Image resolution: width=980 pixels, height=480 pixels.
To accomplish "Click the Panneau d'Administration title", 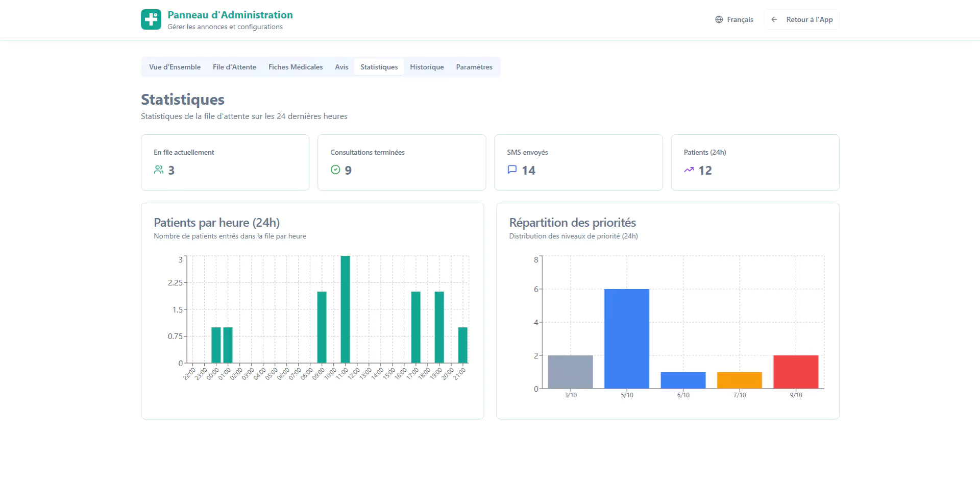I will [x=230, y=15].
